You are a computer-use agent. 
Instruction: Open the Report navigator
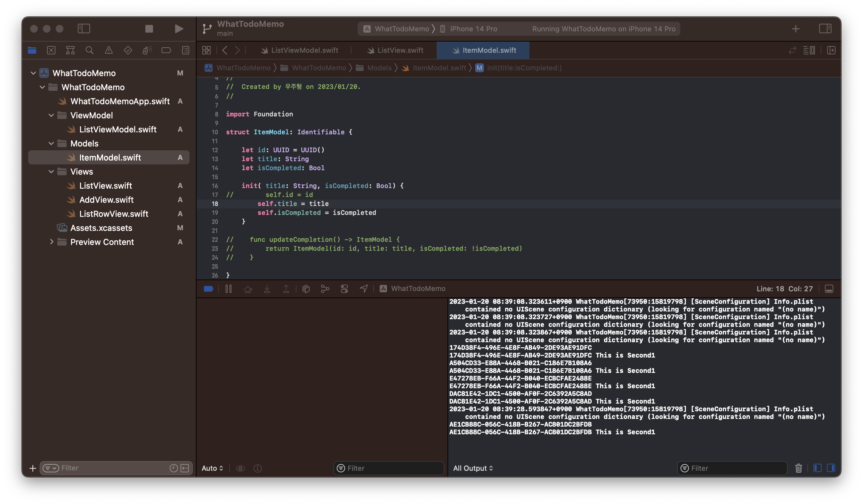[x=186, y=50]
